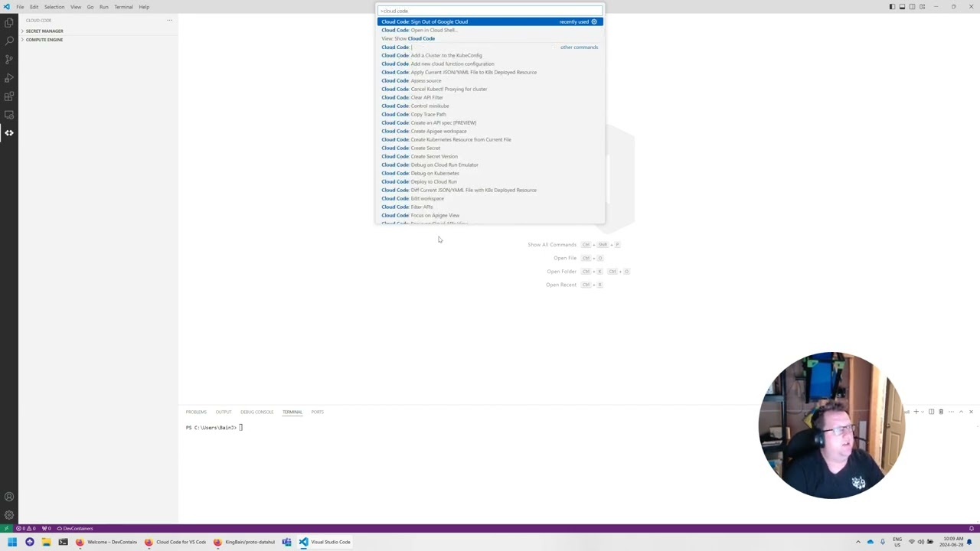Screen dimensions: 980x551
Task: Open the Remote Explorer view
Action: pyautogui.click(x=9, y=115)
